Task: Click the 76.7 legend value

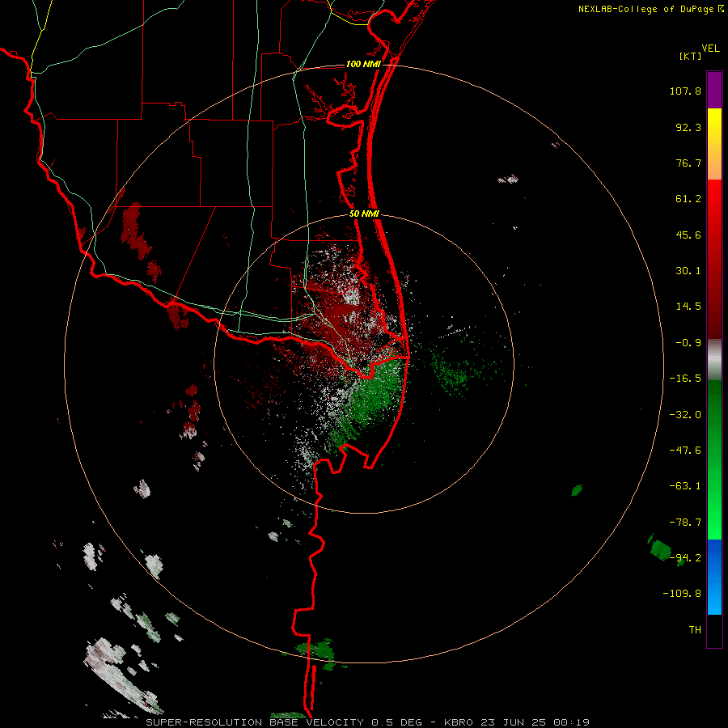Action: [688, 163]
